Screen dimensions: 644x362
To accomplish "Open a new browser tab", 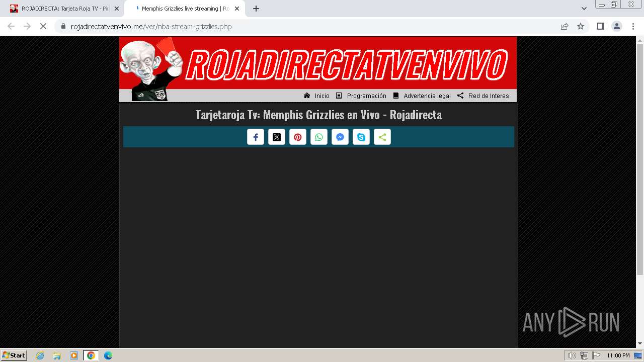I will coord(256,9).
